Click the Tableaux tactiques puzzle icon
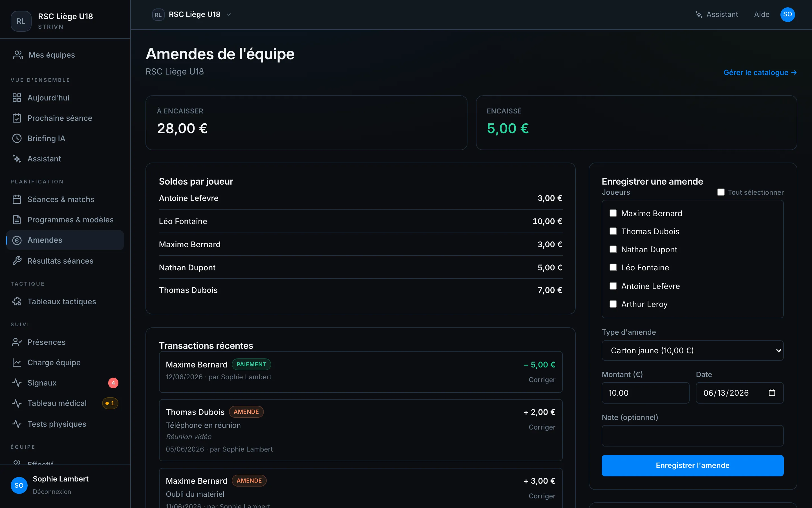This screenshot has width=812, height=508. [17, 301]
